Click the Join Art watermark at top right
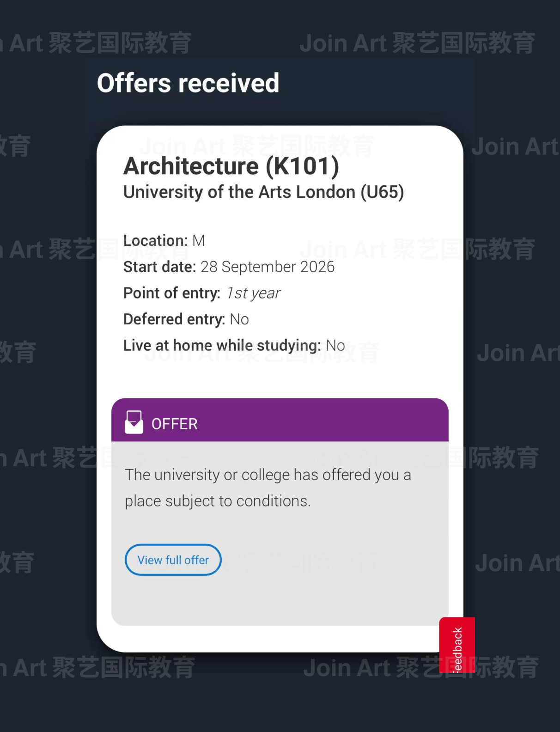 (x=417, y=44)
